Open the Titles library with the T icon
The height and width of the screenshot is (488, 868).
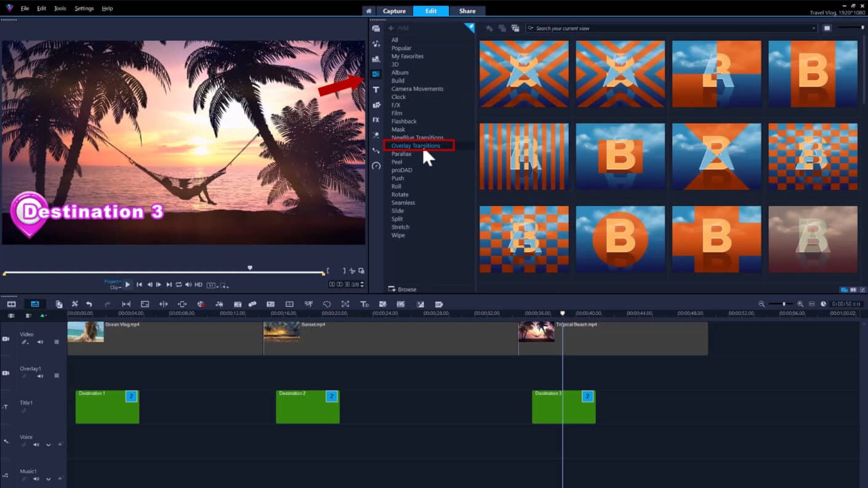pyautogui.click(x=376, y=89)
